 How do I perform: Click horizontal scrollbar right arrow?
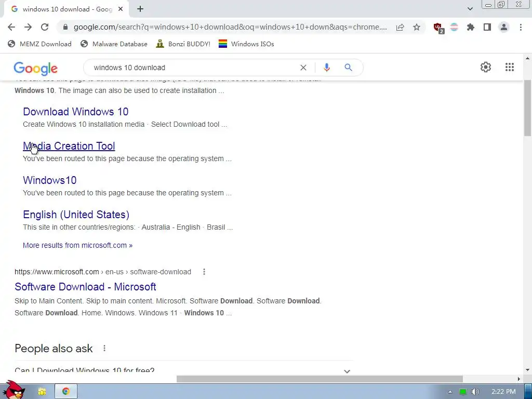tap(518, 379)
